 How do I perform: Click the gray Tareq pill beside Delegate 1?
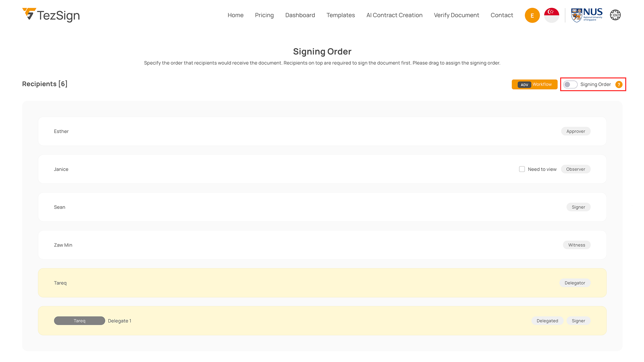point(79,321)
